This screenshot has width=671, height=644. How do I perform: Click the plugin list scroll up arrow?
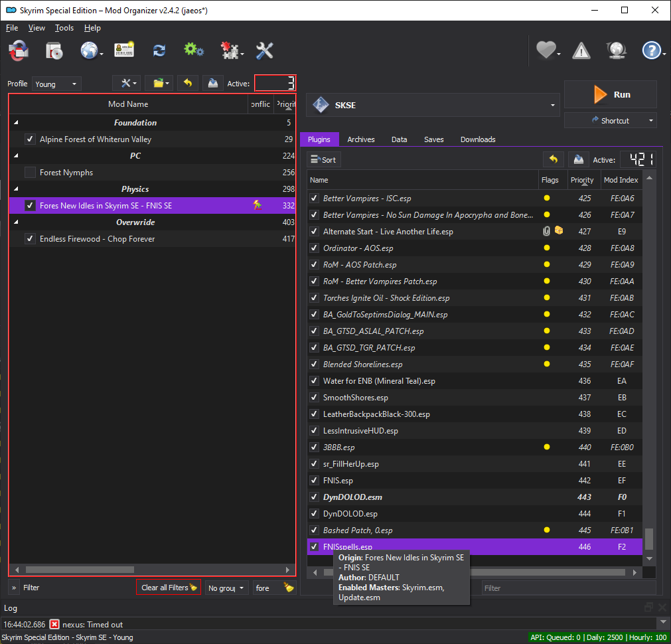coord(649,178)
